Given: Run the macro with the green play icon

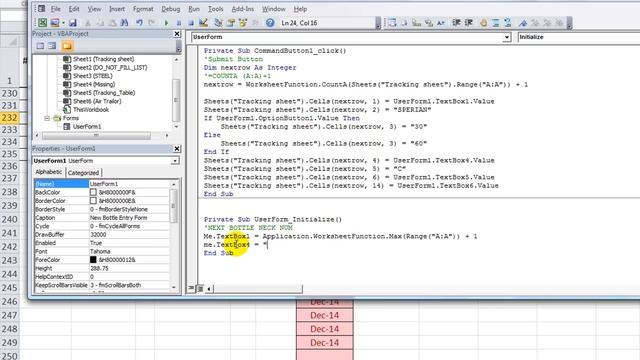Looking at the screenshot, I should pyautogui.click(x=166, y=23).
